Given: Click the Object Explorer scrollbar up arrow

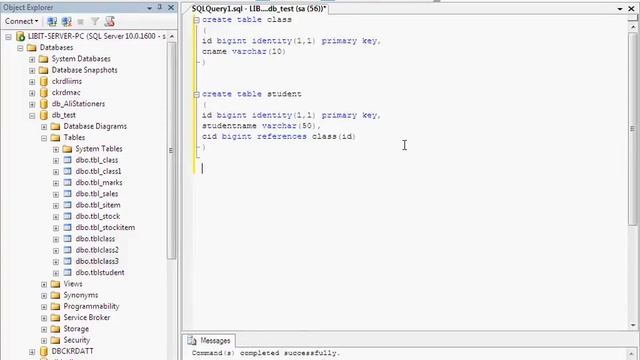Looking at the screenshot, I should (171, 37).
